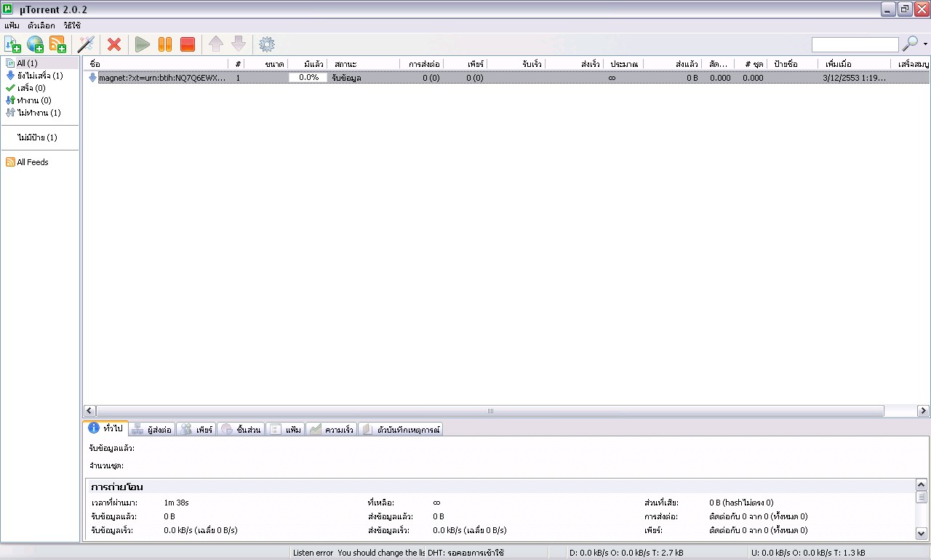The image size is (931, 560).
Task: Select the All (1) category in sidebar
Action: pos(41,63)
